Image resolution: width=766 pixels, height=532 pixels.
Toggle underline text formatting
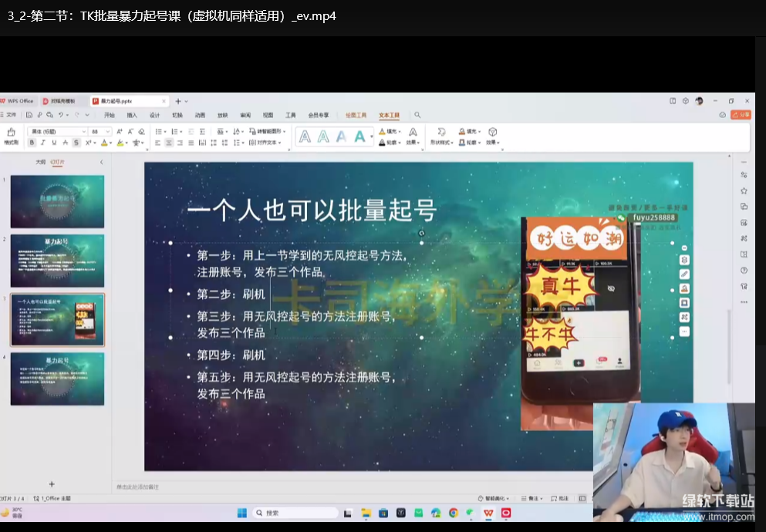tap(54, 143)
